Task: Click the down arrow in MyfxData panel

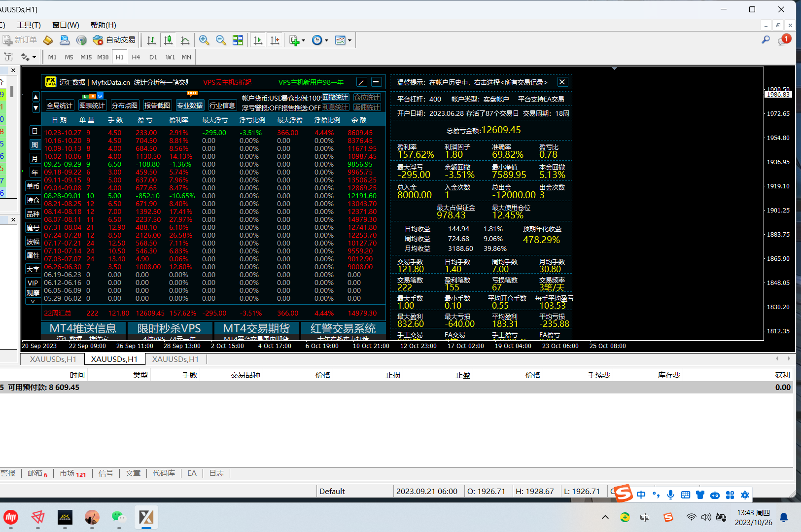Action: coord(35,107)
